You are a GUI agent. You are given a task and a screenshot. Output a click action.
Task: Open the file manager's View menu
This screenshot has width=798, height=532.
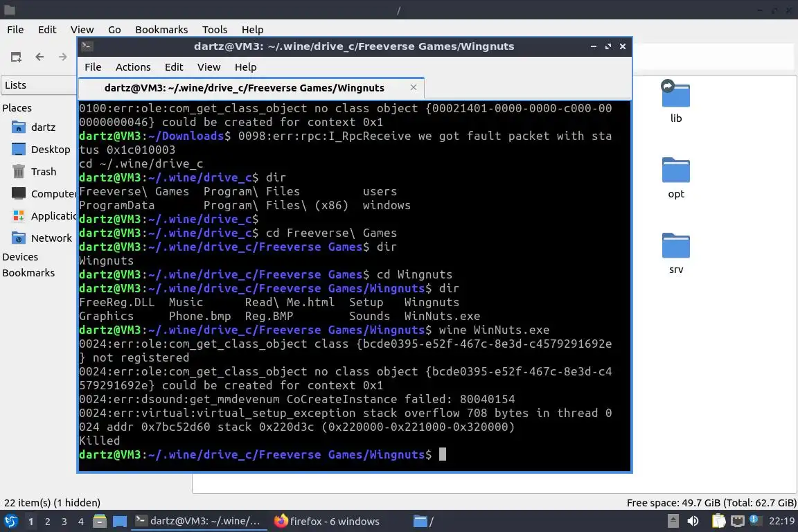tap(82, 30)
